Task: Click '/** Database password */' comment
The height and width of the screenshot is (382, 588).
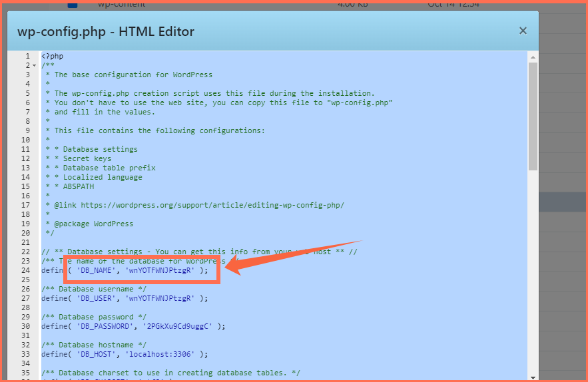Action: [94, 317]
